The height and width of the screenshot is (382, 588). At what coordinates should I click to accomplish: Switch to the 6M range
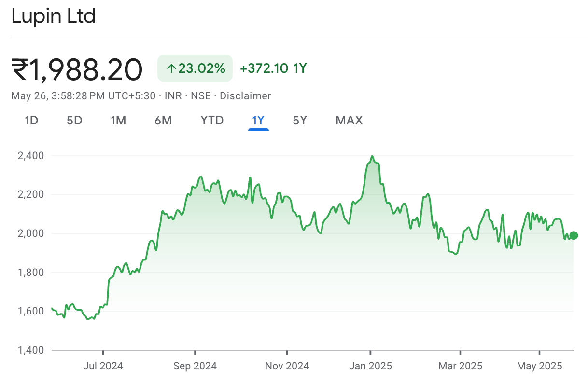click(163, 120)
